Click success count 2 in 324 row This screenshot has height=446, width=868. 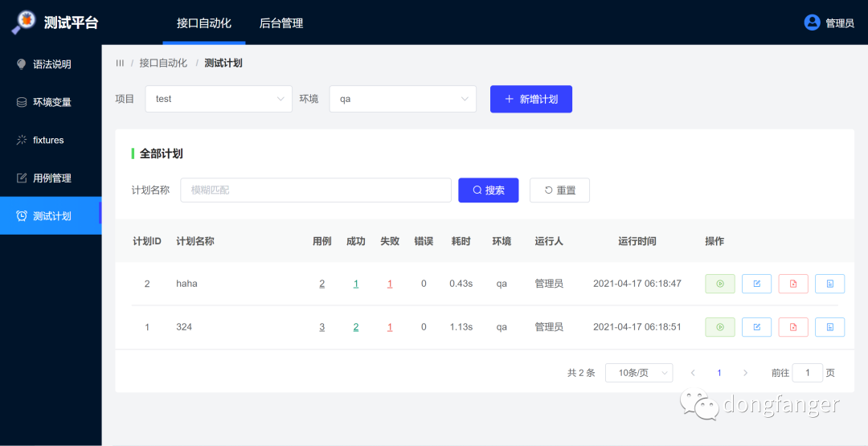pos(356,327)
